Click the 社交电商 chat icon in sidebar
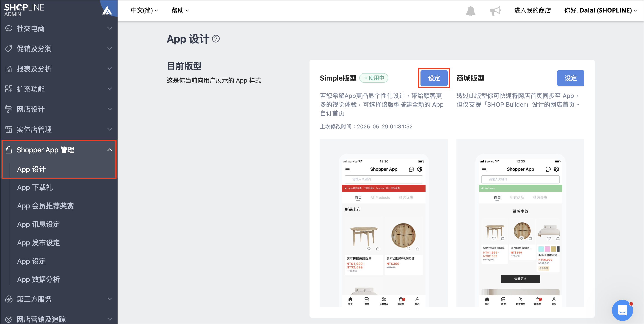The image size is (644, 324). pyautogui.click(x=9, y=29)
